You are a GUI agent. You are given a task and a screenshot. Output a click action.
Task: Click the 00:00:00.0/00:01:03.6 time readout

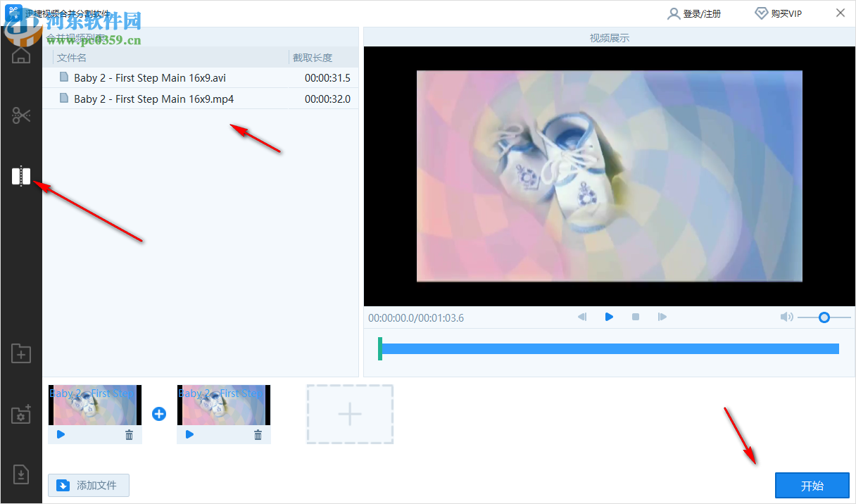416,317
